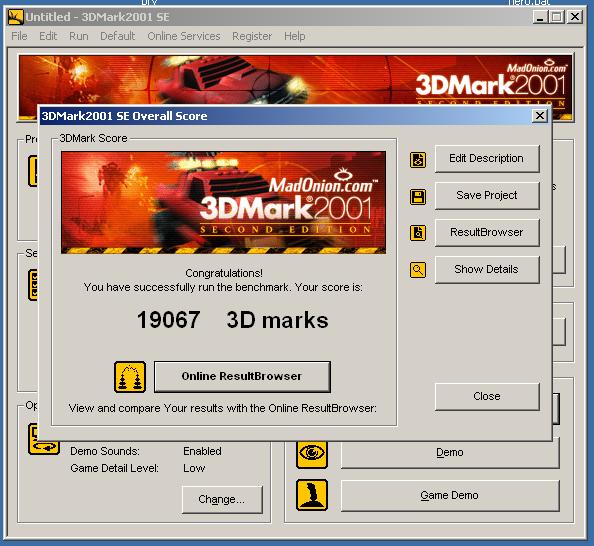Click the 3DMark app icon in title bar
This screenshot has height=546, width=594.
[x=16, y=17]
